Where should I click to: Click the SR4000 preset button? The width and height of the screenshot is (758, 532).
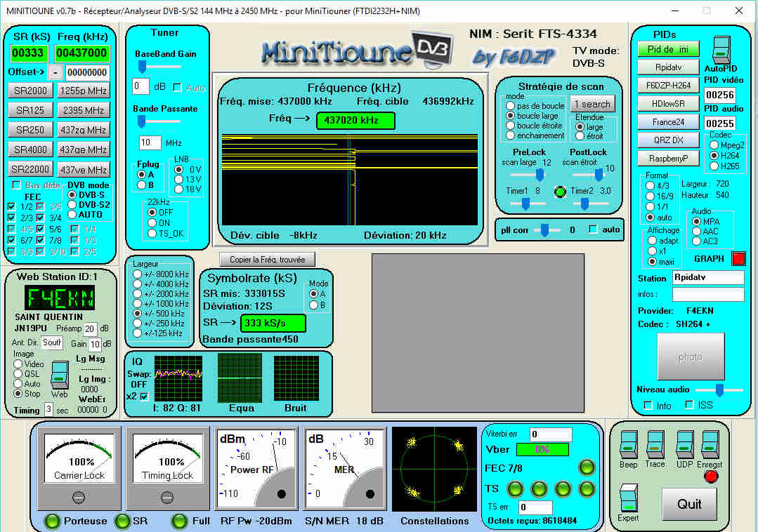(30, 149)
